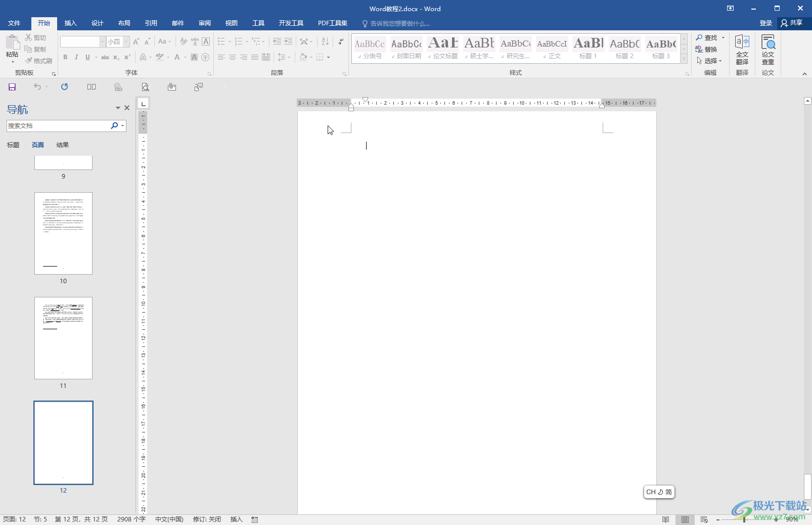Select page 10 thumbnail
Image resolution: width=812 pixels, height=525 pixels.
click(63, 233)
